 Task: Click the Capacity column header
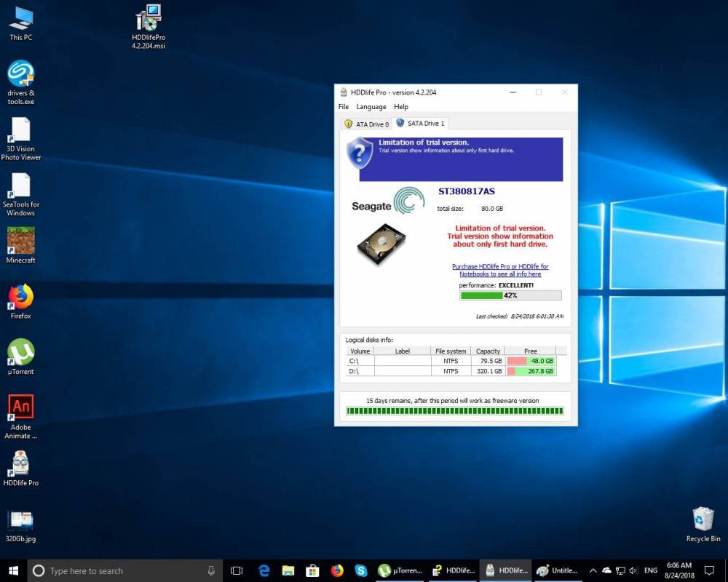(488, 351)
